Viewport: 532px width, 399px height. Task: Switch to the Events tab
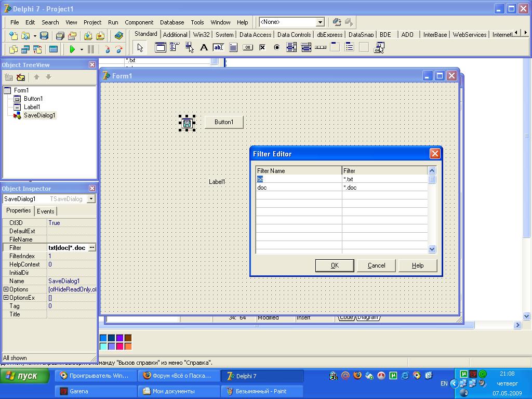(45, 211)
